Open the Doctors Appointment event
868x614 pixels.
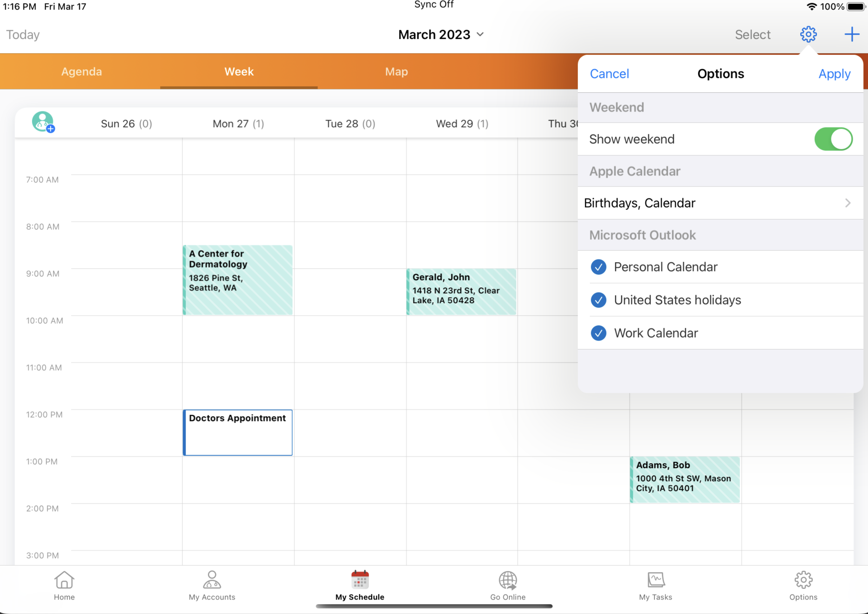point(238,432)
